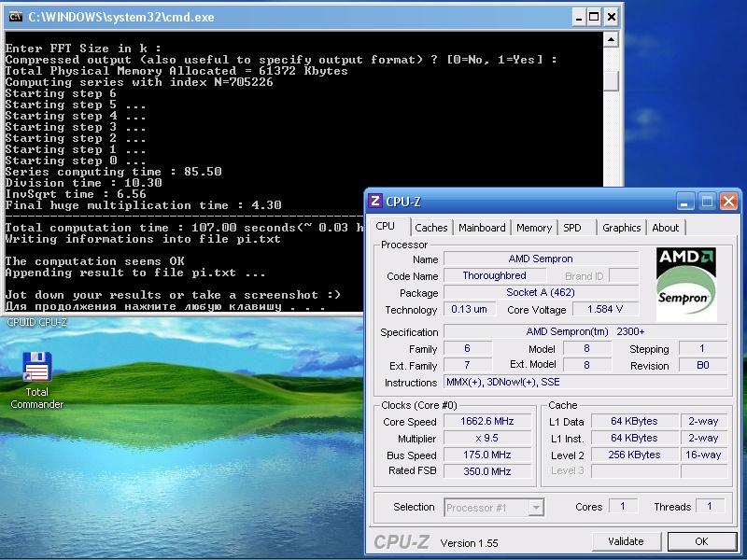Minimize the cmd.exe window
This screenshot has width=747, height=560.
coord(579,18)
